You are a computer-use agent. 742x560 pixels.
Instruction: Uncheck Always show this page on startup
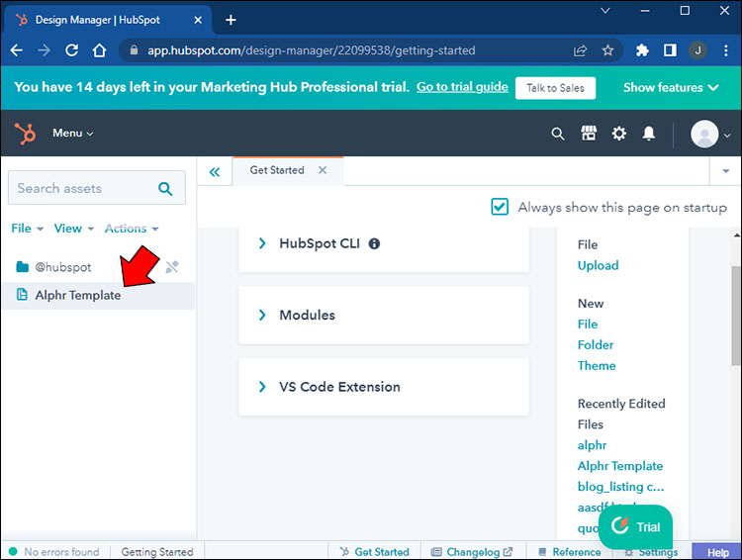(x=501, y=207)
